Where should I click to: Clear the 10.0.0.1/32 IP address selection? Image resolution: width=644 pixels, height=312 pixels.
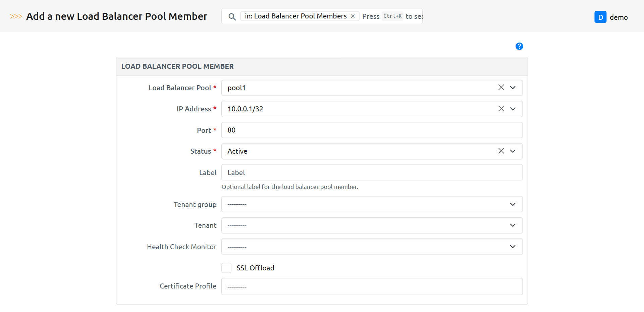[501, 109]
